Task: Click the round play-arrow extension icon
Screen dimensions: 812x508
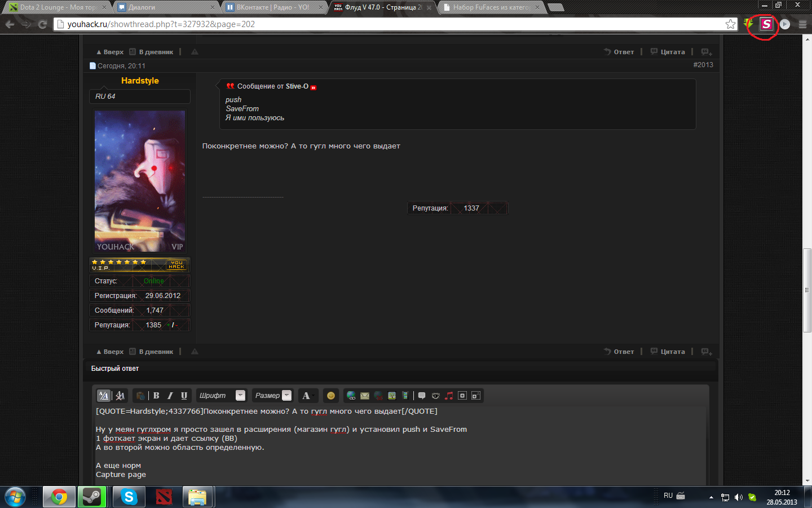Action: 784,24
